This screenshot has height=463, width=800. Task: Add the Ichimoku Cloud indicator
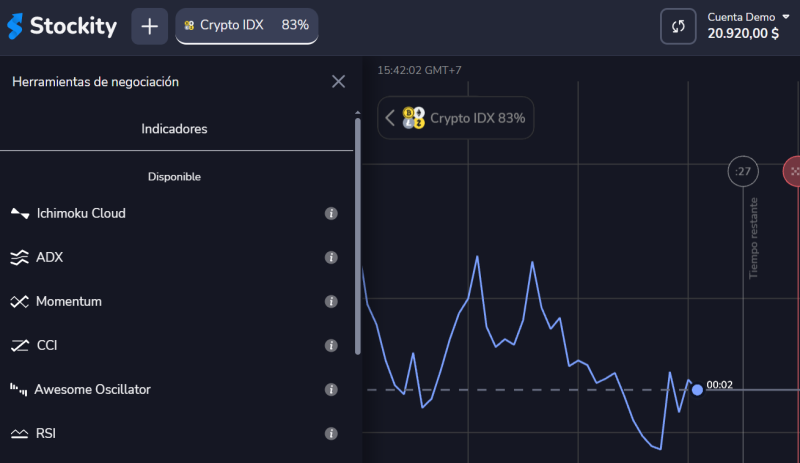tap(81, 213)
